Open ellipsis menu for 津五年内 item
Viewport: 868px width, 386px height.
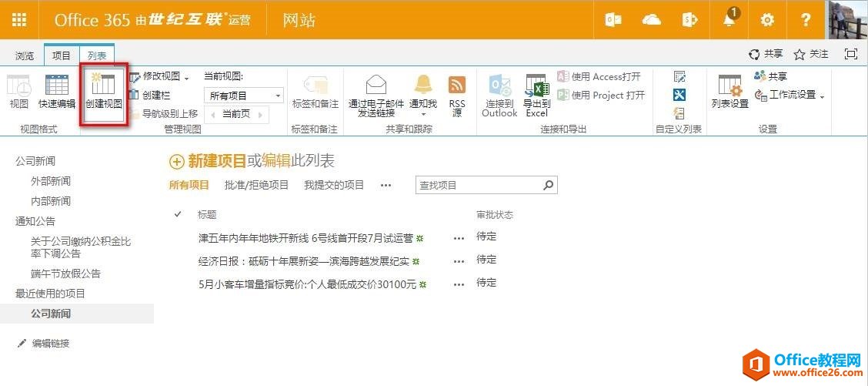coord(459,238)
